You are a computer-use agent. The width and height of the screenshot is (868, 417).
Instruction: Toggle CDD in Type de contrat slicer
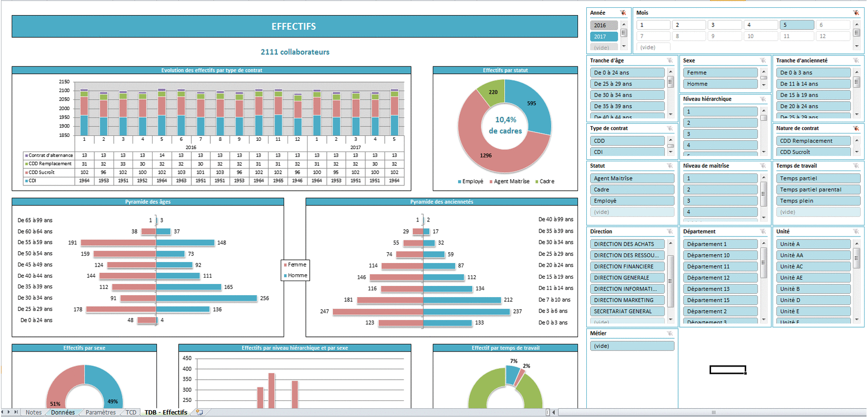[627, 141]
